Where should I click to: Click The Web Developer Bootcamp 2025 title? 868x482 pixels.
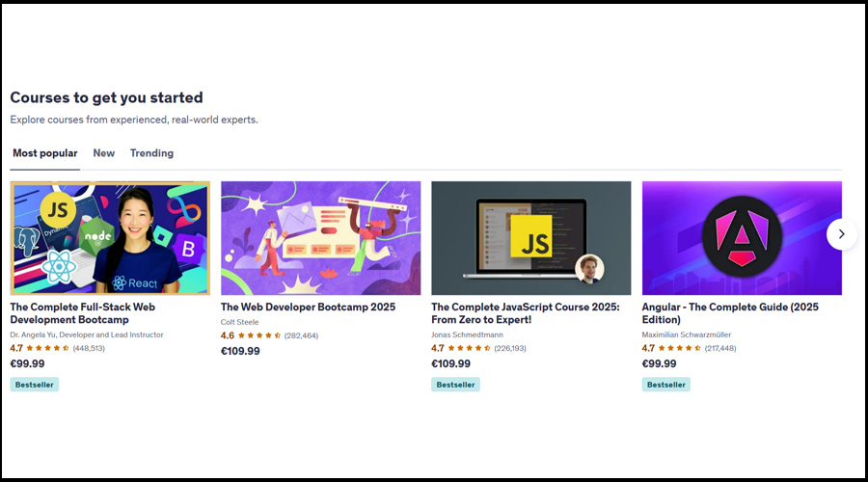pos(308,308)
